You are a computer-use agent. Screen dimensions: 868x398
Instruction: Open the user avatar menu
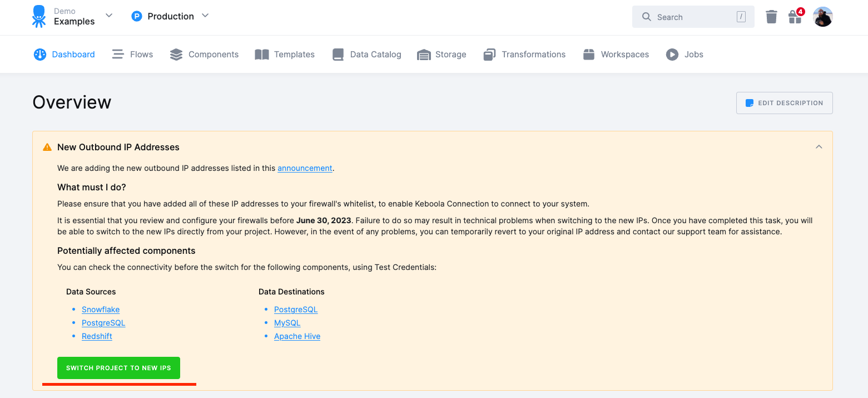(822, 17)
